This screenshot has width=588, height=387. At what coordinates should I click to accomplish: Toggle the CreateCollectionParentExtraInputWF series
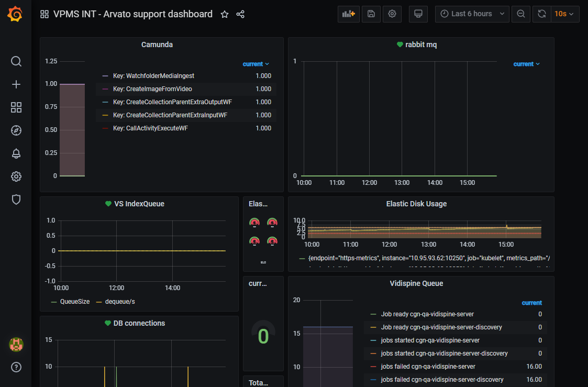point(170,115)
